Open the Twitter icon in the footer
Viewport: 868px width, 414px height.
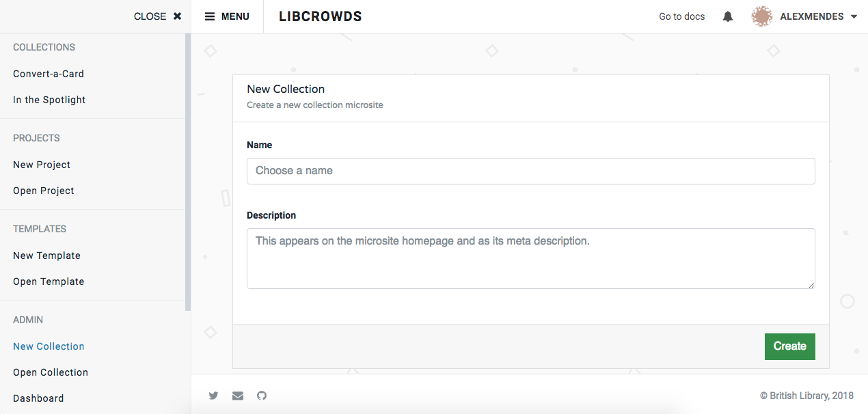(213, 396)
